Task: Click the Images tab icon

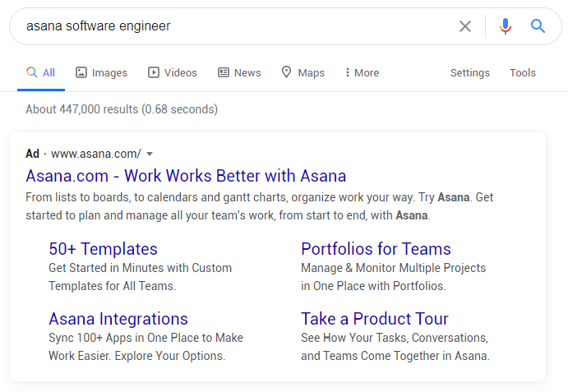Action: [x=81, y=72]
